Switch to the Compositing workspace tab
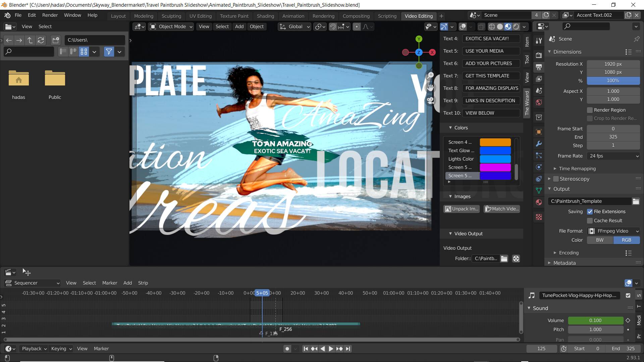The height and width of the screenshot is (362, 644). click(356, 16)
